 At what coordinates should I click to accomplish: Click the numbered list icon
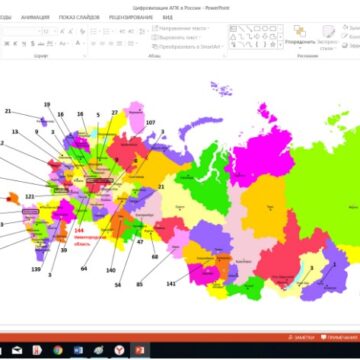tap(107, 31)
